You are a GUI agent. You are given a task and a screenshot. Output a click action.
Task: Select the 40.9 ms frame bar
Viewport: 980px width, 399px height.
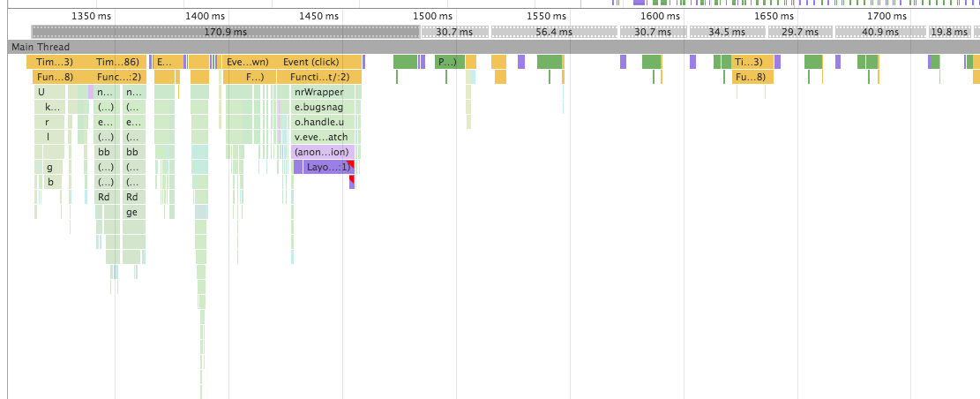[x=879, y=32]
